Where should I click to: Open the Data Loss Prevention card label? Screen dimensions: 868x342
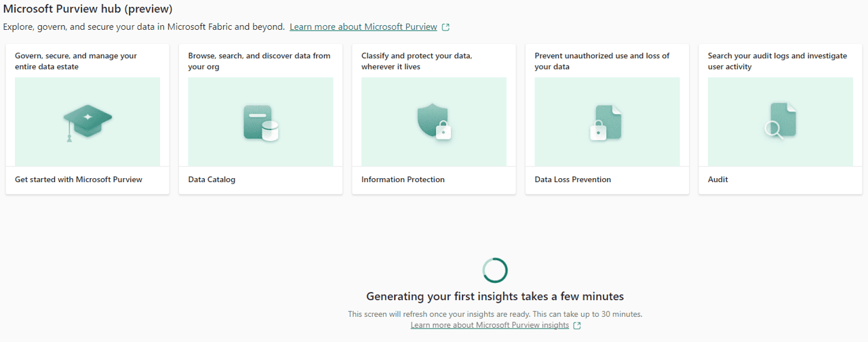click(x=572, y=179)
